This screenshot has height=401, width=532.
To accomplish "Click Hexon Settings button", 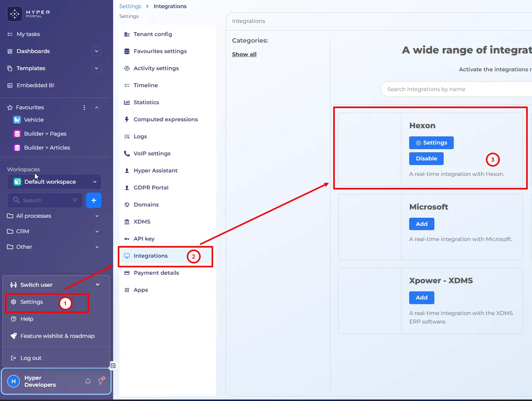I will (431, 143).
